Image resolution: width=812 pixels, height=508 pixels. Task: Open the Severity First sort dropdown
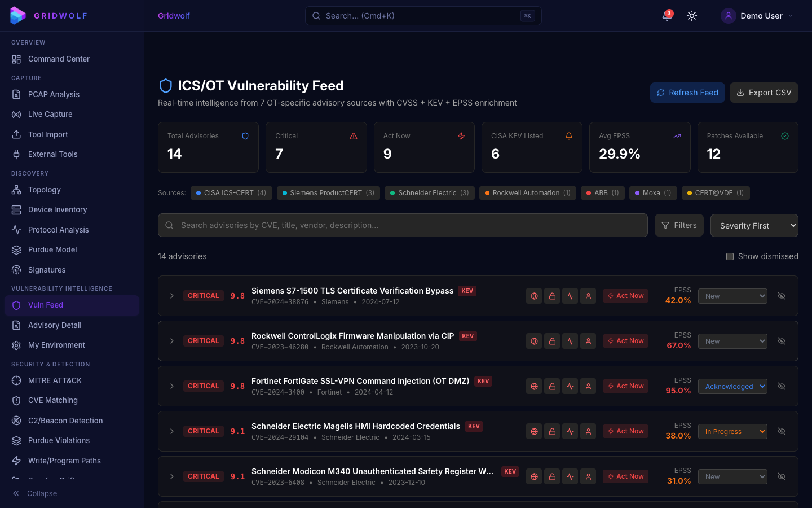click(754, 225)
